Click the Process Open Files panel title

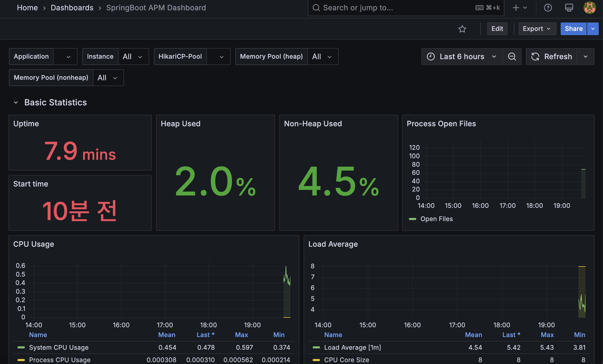pos(441,124)
